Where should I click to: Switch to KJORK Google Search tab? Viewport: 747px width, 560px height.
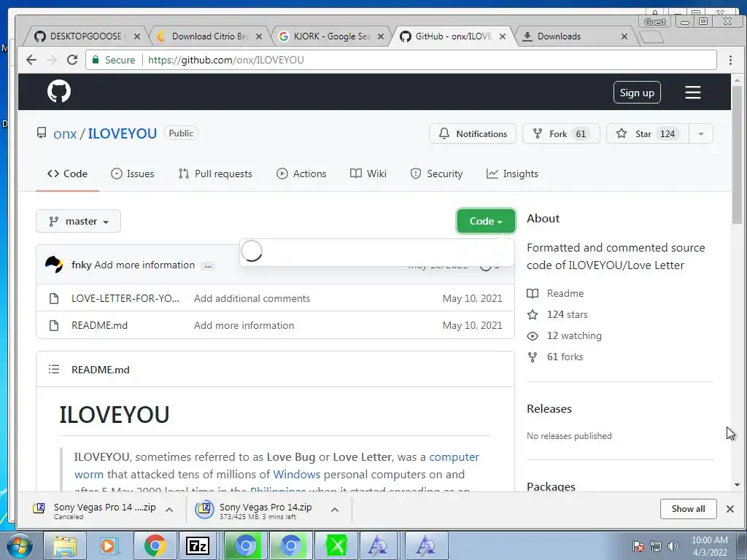(x=331, y=36)
